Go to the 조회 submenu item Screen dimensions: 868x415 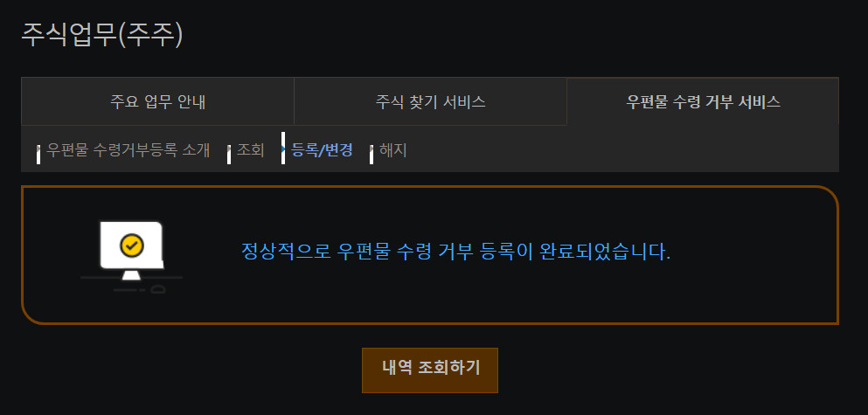(x=250, y=150)
